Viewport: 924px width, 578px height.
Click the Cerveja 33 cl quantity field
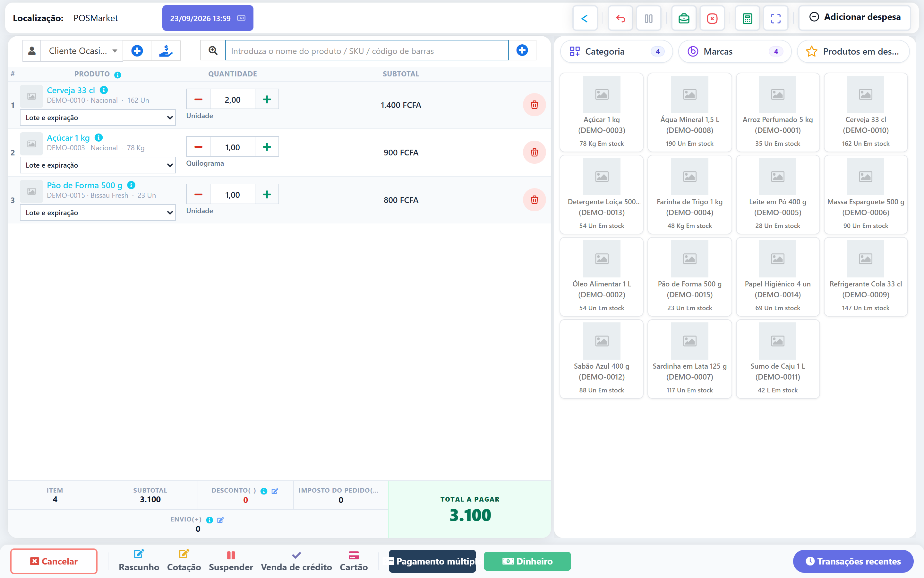click(x=233, y=100)
